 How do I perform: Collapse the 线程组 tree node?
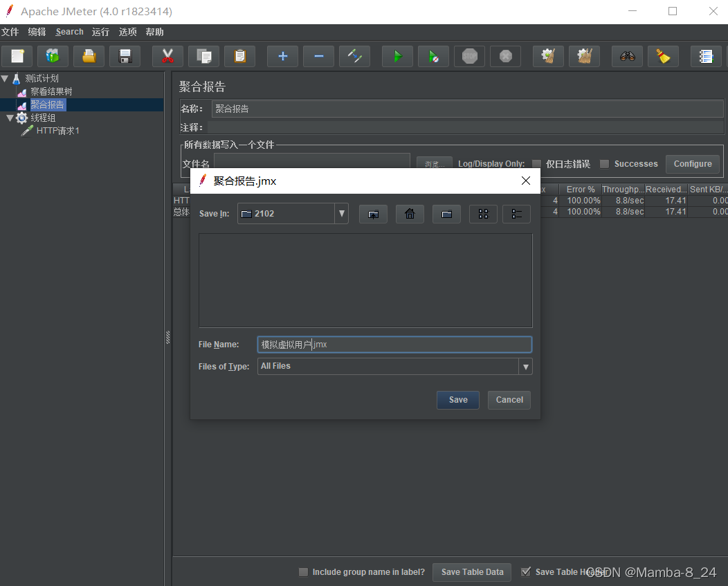pyautogui.click(x=10, y=118)
